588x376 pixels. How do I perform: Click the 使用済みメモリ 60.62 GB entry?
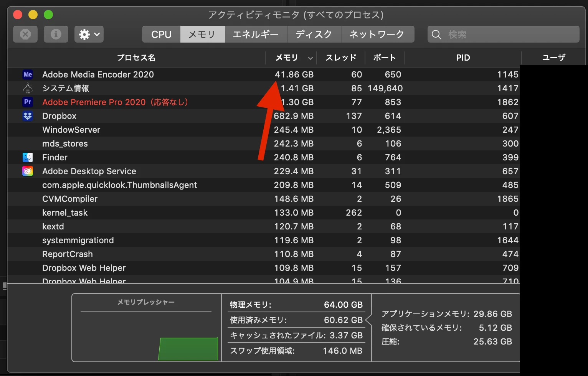pyautogui.click(x=296, y=320)
